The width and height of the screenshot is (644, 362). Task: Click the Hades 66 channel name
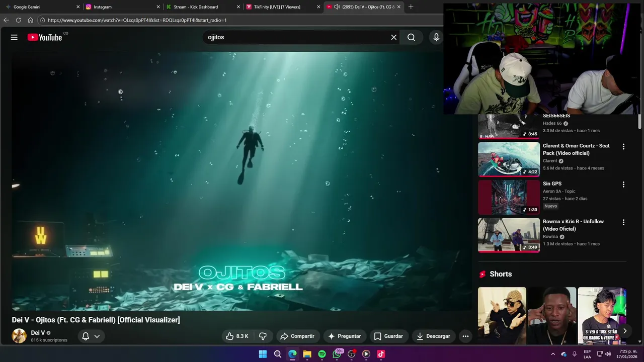coord(552,123)
